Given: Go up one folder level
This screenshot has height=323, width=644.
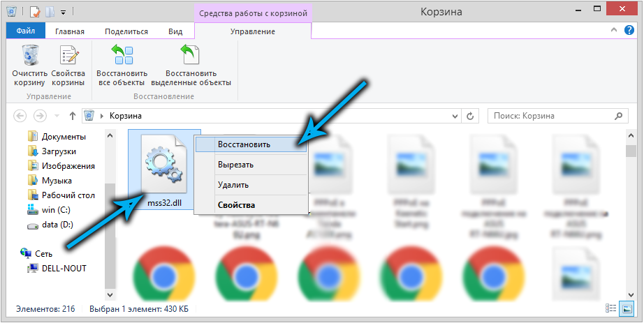Looking at the screenshot, I should point(72,116).
